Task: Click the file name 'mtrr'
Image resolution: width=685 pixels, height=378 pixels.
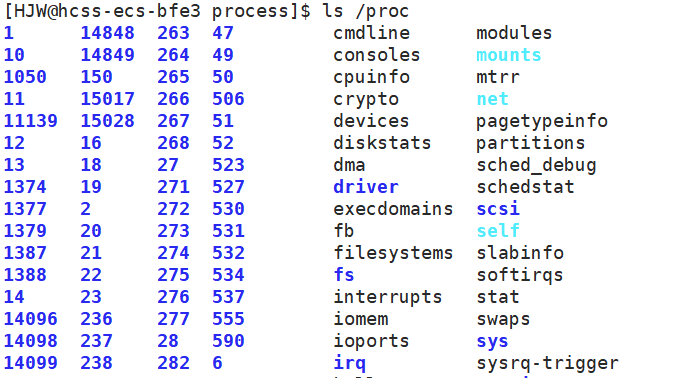Action: click(498, 77)
